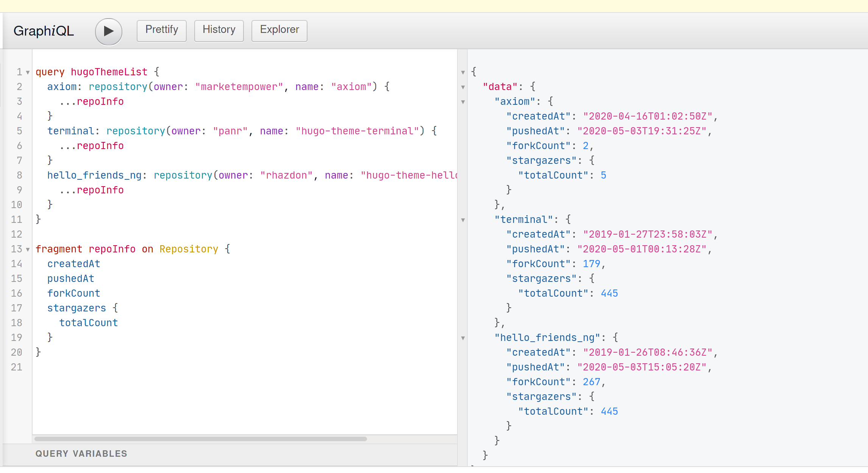Click the totalCount field in the fragment

pos(89,323)
